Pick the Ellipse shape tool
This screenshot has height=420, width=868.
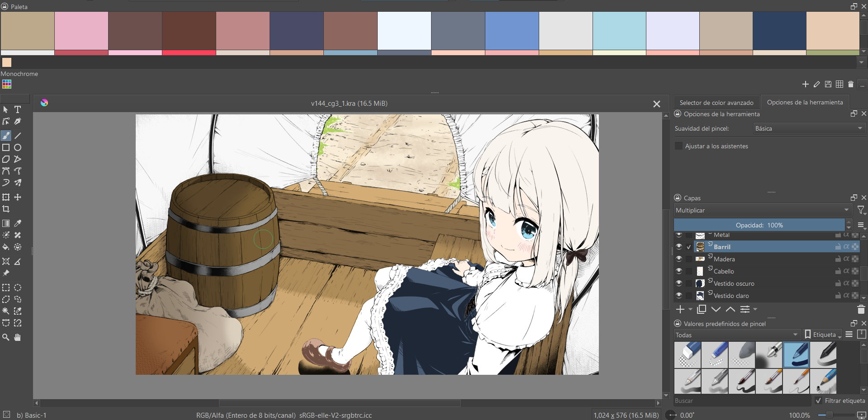coord(18,147)
